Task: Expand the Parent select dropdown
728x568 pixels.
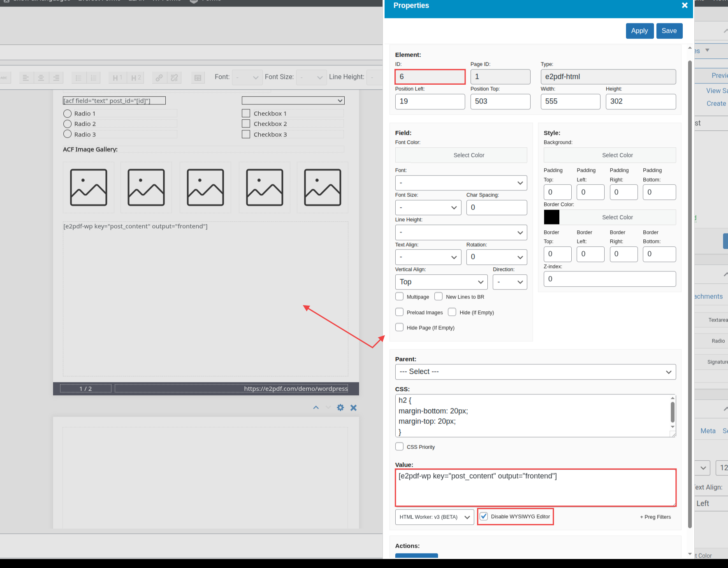Action: point(535,372)
